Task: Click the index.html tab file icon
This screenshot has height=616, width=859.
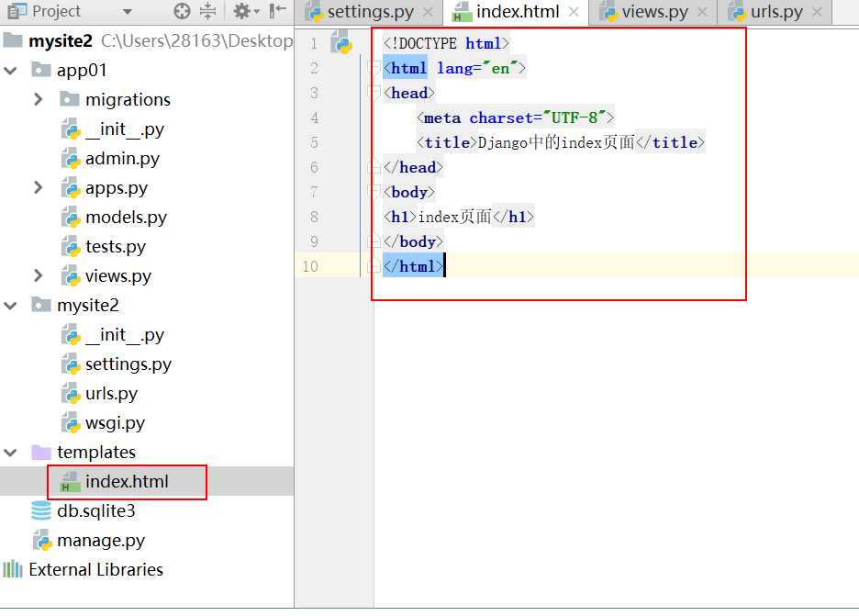Action: (x=462, y=12)
